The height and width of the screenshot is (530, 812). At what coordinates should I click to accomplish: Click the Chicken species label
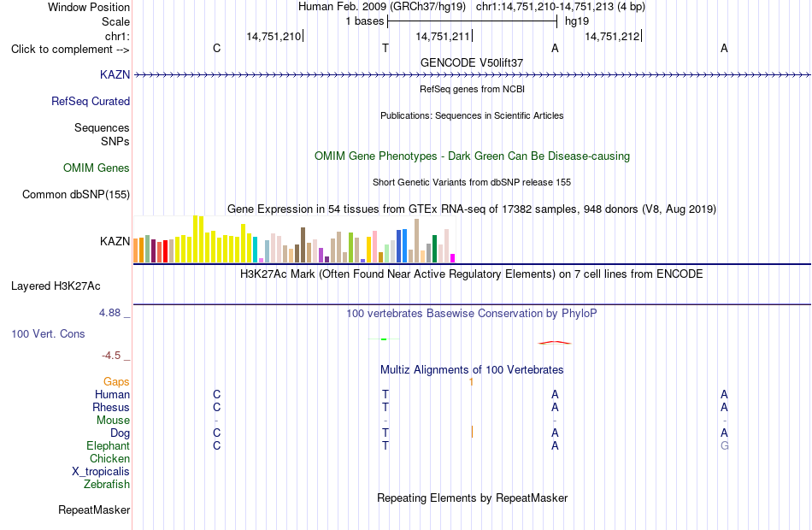pos(109,458)
